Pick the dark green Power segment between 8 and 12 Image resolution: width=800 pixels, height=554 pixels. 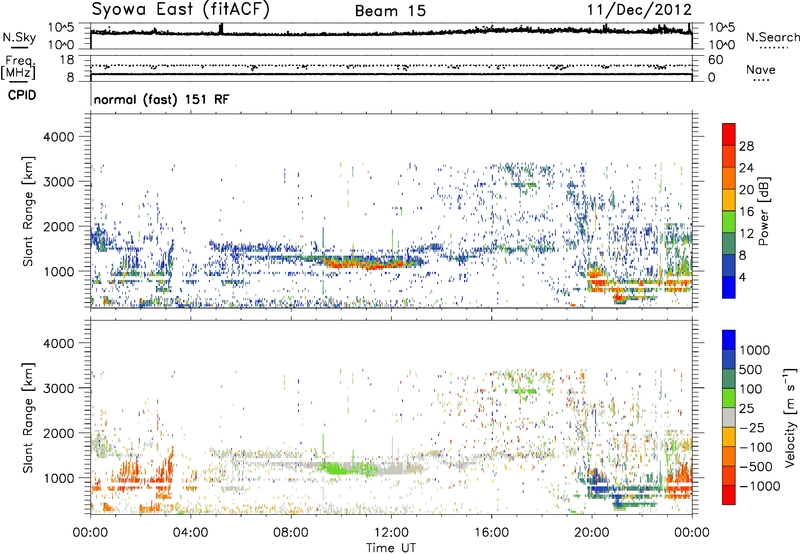tap(729, 244)
